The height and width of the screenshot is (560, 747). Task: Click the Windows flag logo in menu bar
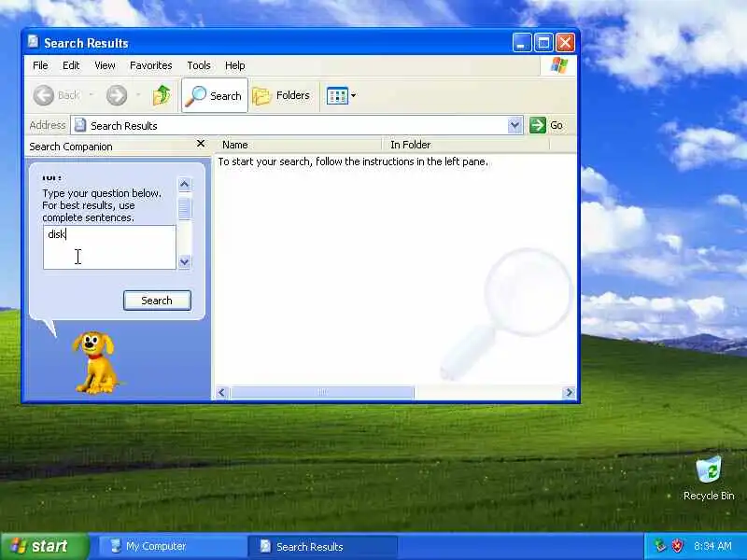558,65
